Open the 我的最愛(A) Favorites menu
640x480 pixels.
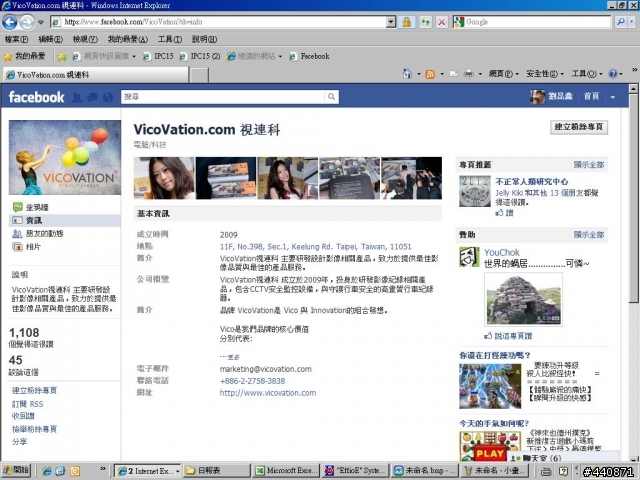tap(128, 40)
